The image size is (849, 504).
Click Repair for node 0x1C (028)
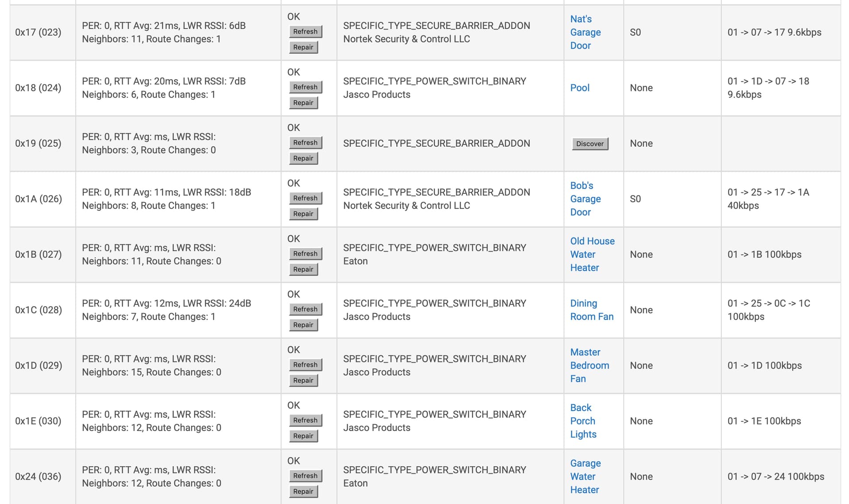tap(303, 325)
